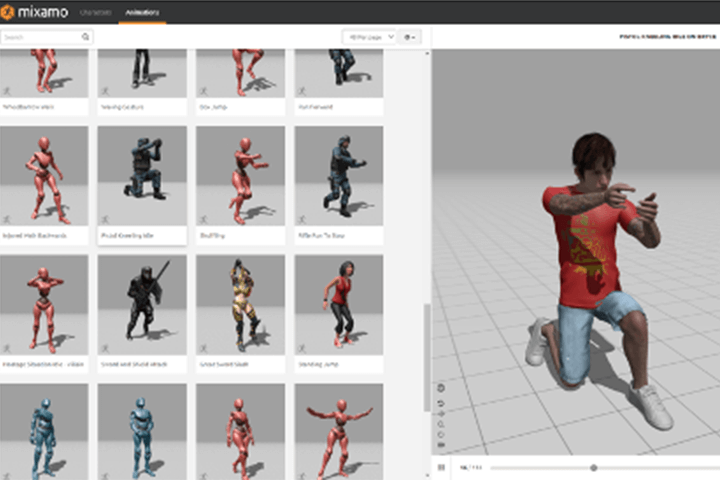Click runner icon on Sword and Shield thumbnail

point(105,349)
